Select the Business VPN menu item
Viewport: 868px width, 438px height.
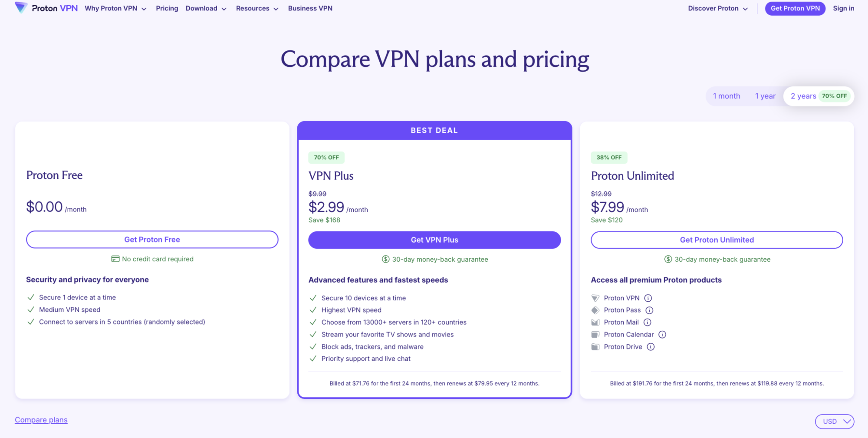click(310, 8)
